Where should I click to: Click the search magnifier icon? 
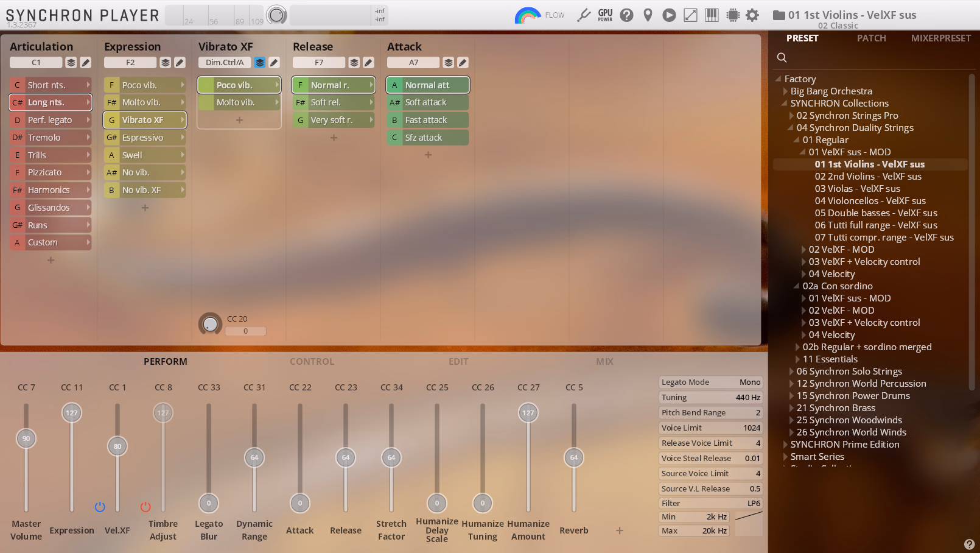pyautogui.click(x=782, y=57)
